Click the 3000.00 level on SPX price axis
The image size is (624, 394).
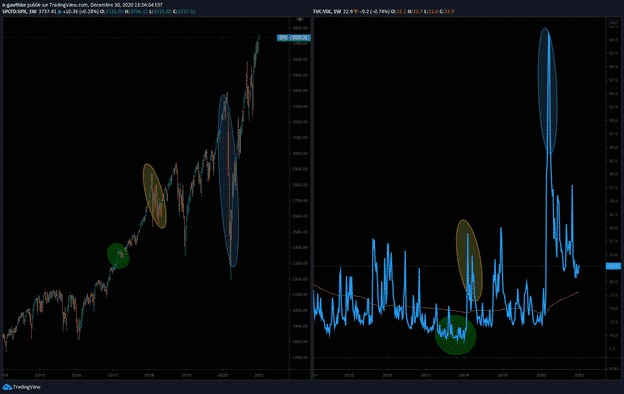(x=300, y=153)
